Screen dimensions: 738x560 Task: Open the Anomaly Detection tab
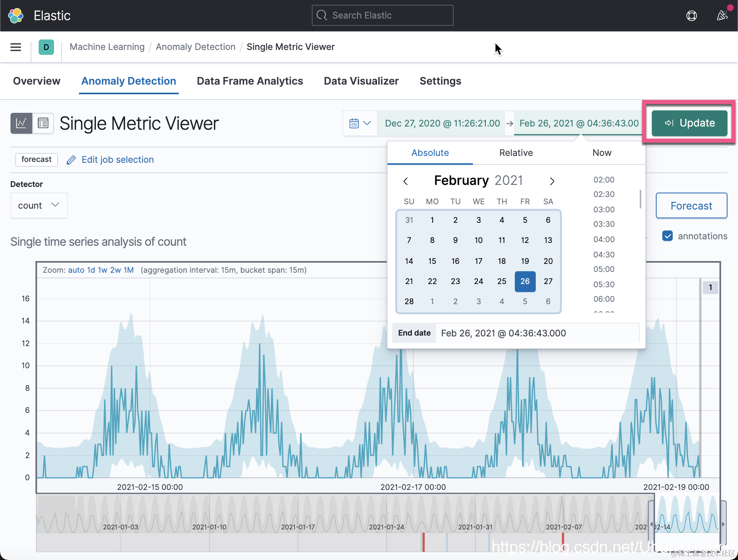pyautogui.click(x=129, y=81)
